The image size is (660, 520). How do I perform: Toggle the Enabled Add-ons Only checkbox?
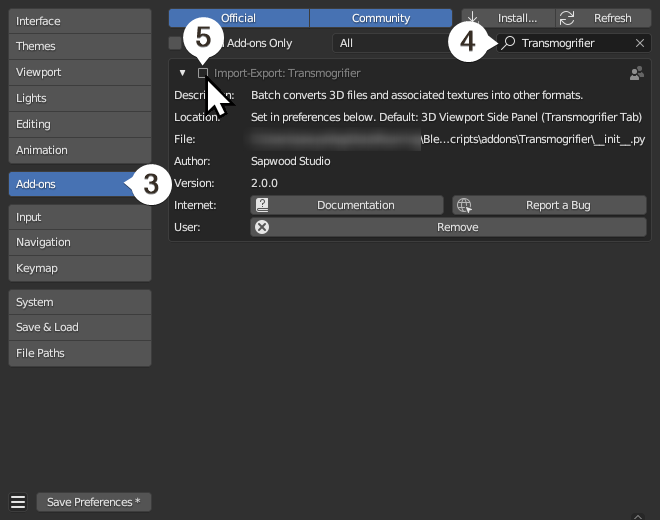(175, 43)
